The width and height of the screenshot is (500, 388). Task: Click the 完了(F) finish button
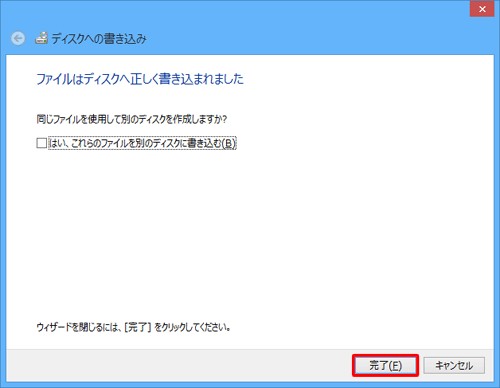(x=385, y=366)
